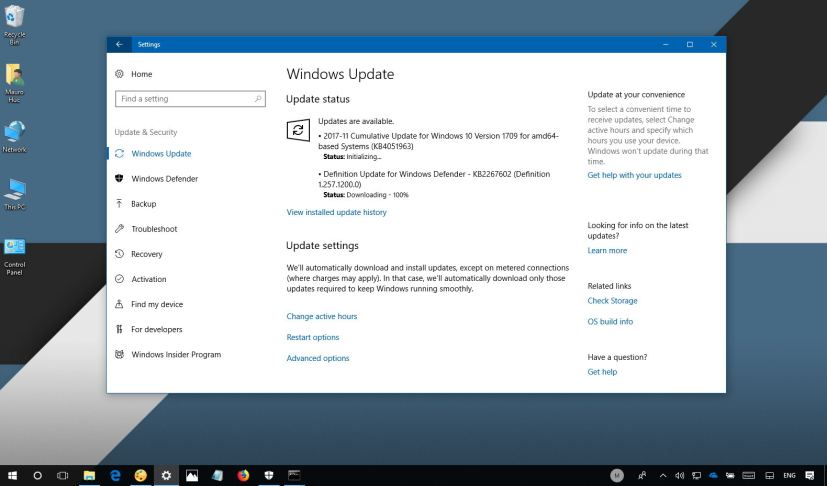This screenshot has height=486, width=827.
Task: Click the Home gear icon in sidebar
Action: [119, 74]
